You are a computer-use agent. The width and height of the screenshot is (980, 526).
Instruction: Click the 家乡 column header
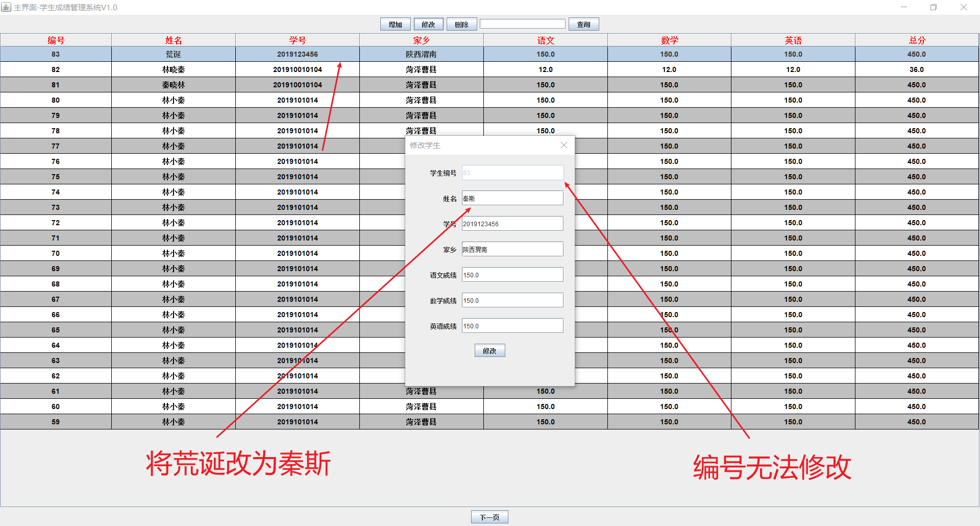coord(422,40)
